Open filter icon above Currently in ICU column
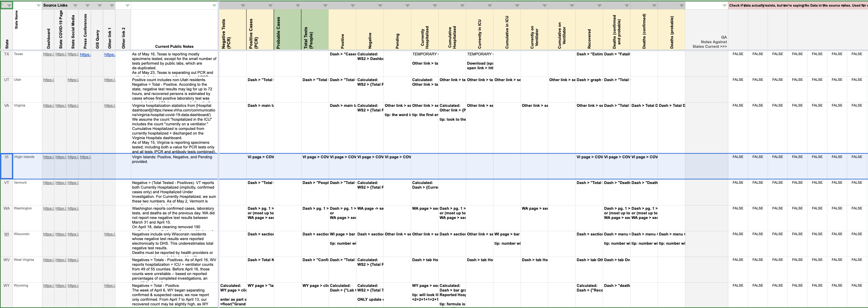Image resolution: width=868 pixels, height=308 pixels. 490,6
